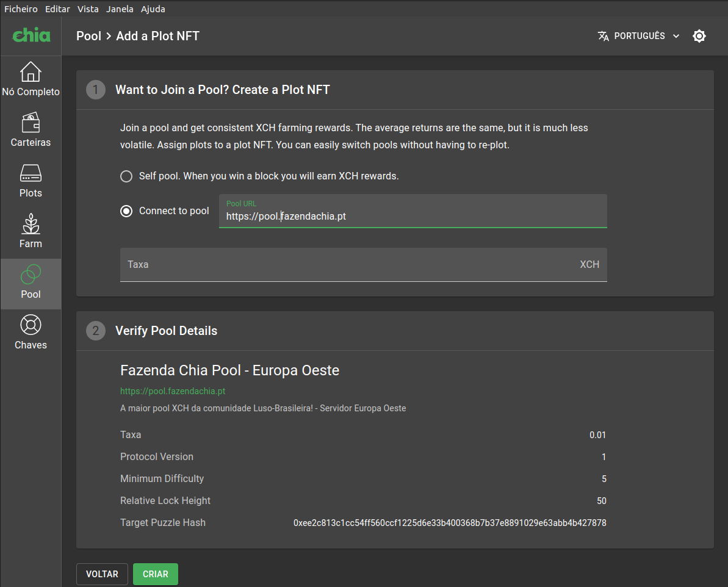
Task: Click the Voltar button
Action: pyautogui.click(x=102, y=574)
